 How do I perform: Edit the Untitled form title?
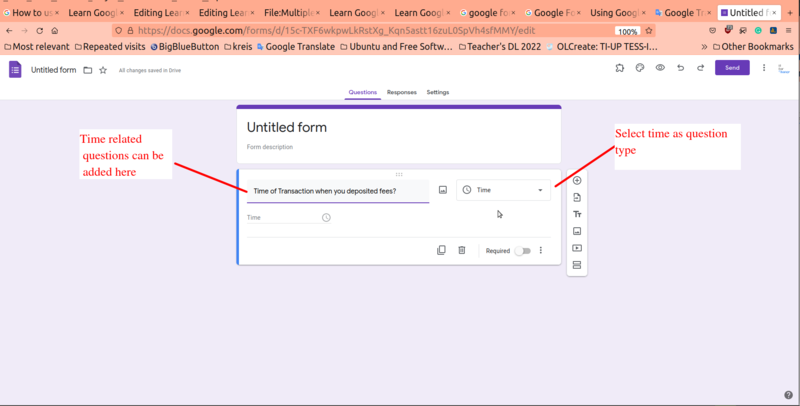pos(287,128)
